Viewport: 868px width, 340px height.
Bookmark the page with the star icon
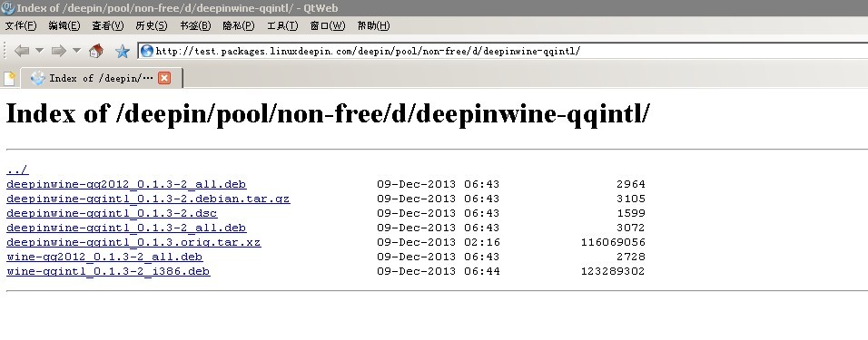click(x=123, y=52)
